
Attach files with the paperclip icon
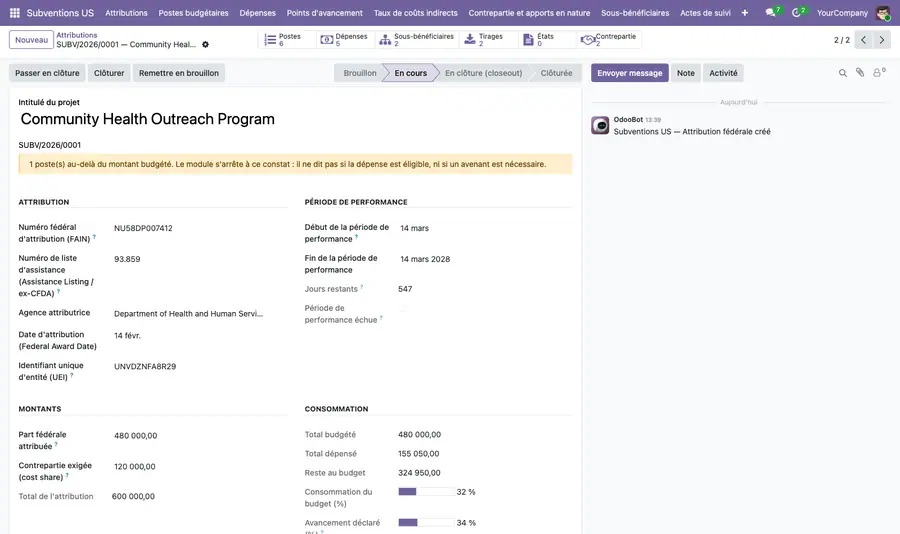(860, 72)
